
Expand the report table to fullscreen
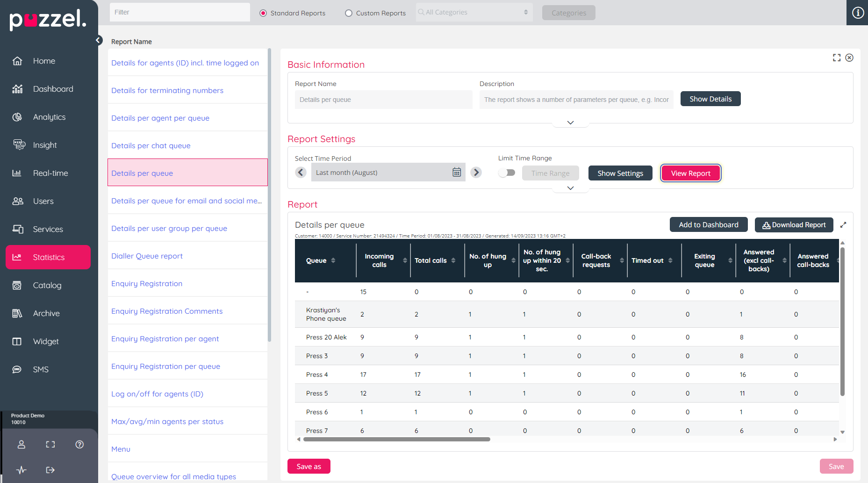(843, 225)
